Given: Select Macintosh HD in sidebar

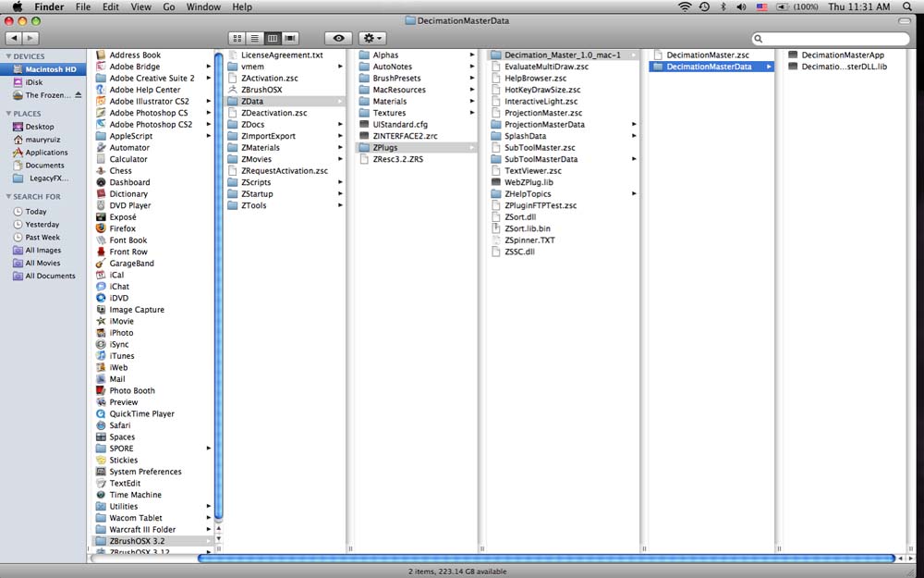Looking at the screenshot, I should click(43, 69).
